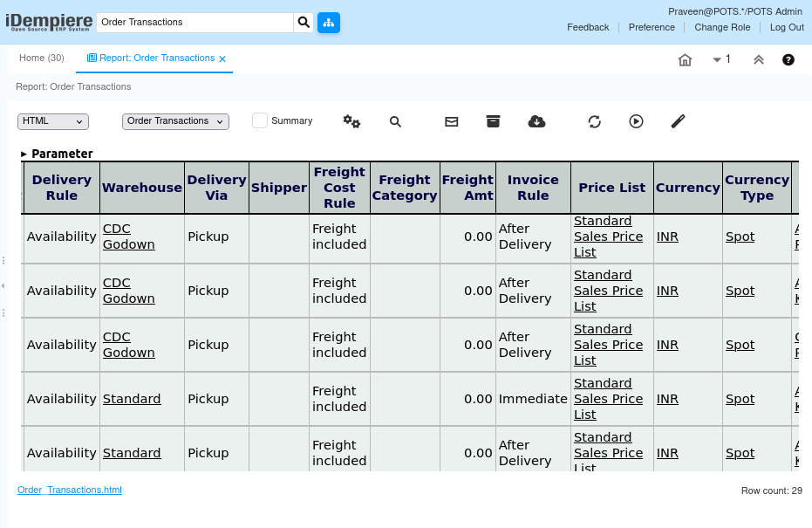Click the search magnifier next to Order Transactions field

point(304,23)
